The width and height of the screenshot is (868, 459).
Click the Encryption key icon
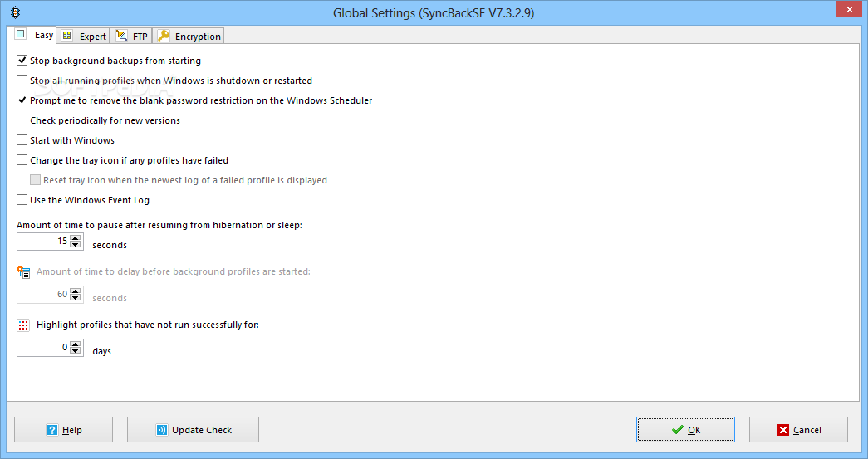coord(164,36)
